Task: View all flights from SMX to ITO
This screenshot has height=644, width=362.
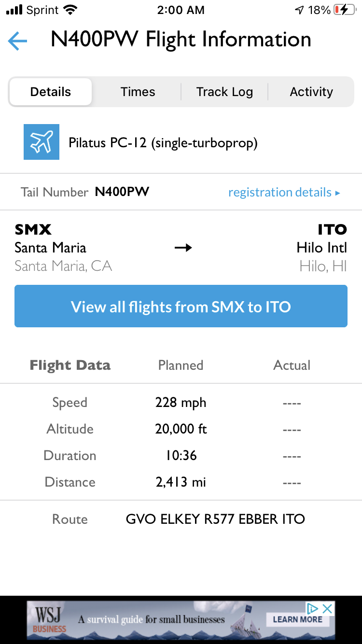Action: pyautogui.click(x=181, y=307)
